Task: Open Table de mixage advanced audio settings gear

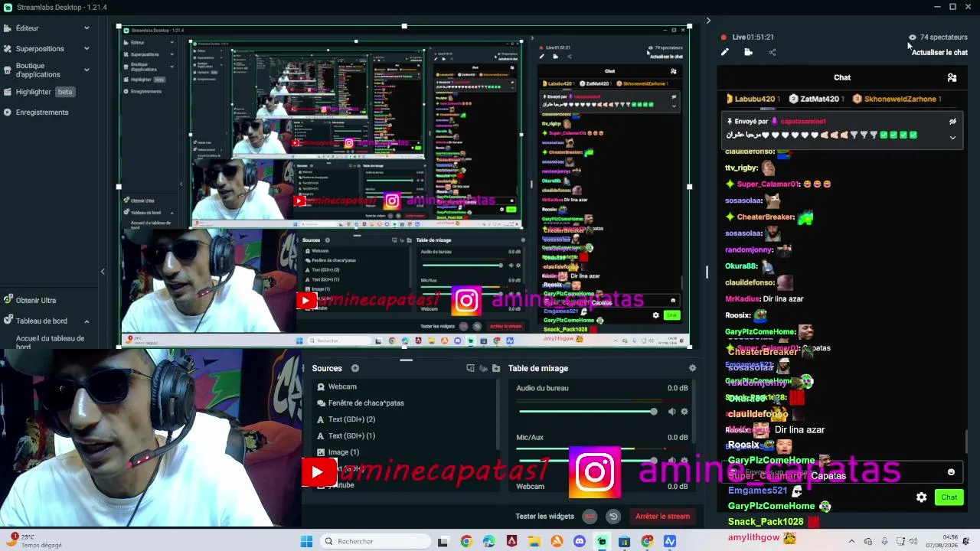Action: [x=692, y=368]
